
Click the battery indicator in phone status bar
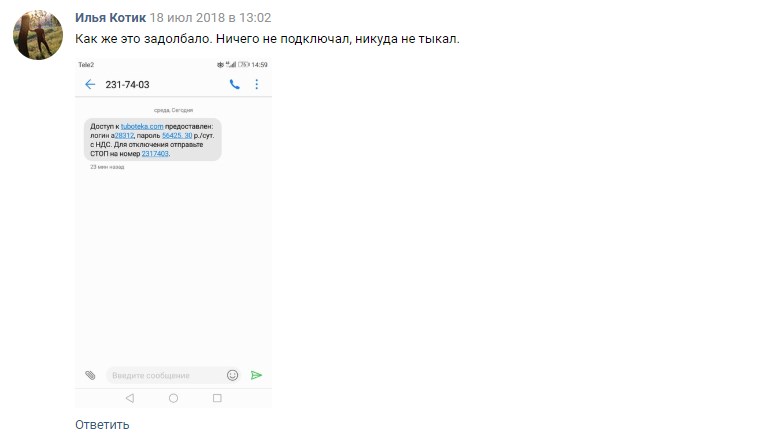244,64
